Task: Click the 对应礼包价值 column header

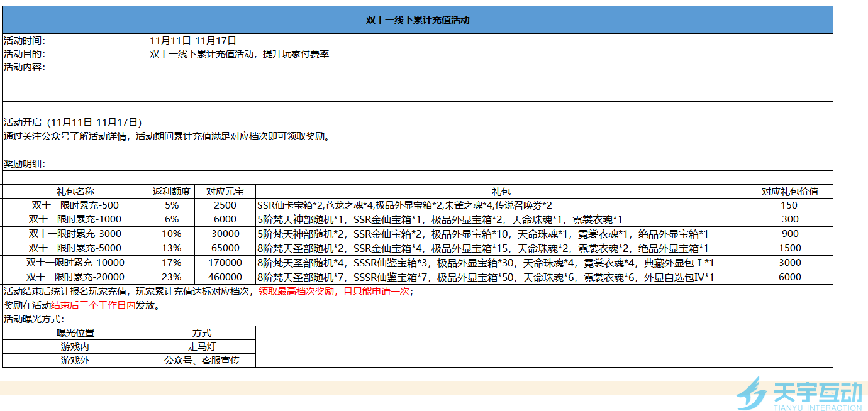Action: point(789,192)
